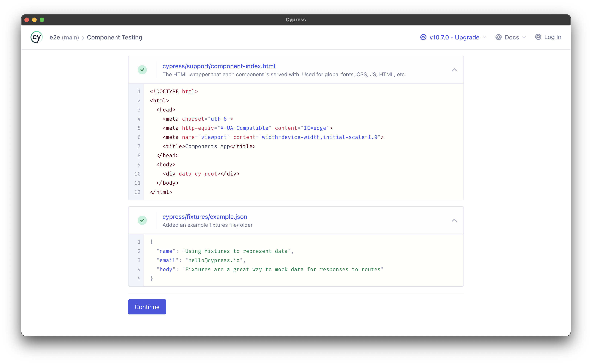Open the Docs dropdown chevron

click(x=524, y=37)
